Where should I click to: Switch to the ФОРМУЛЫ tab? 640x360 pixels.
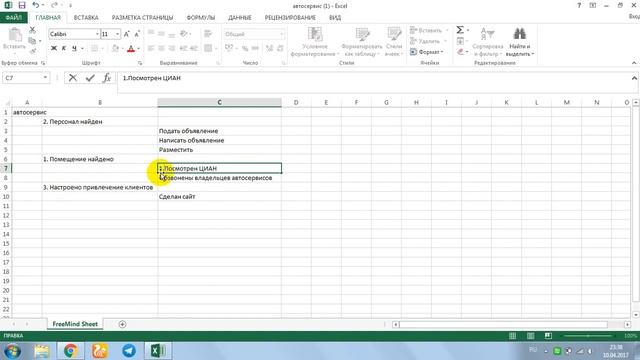[200, 18]
